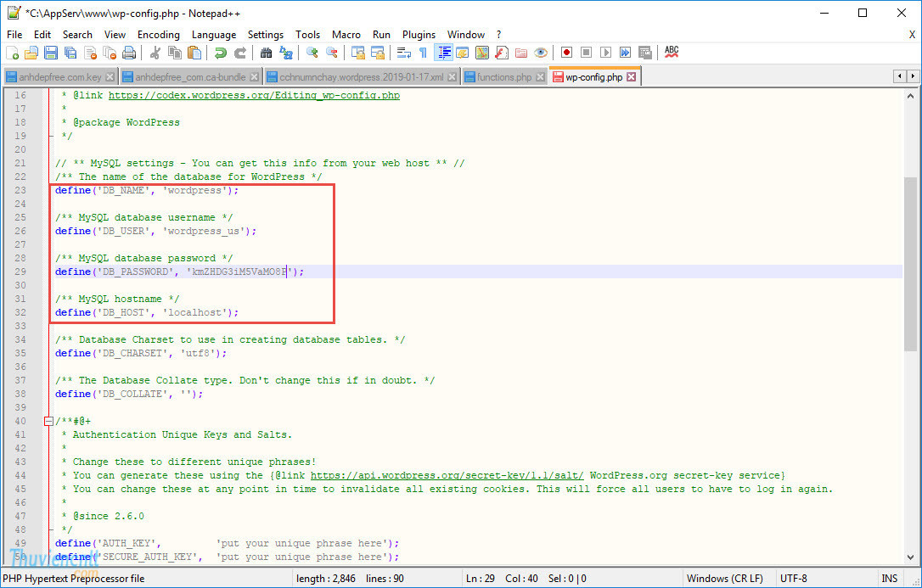Open Folder as Workspace toolbar icon
Image resolution: width=922 pixels, height=588 pixels.
pyautogui.click(x=521, y=53)
